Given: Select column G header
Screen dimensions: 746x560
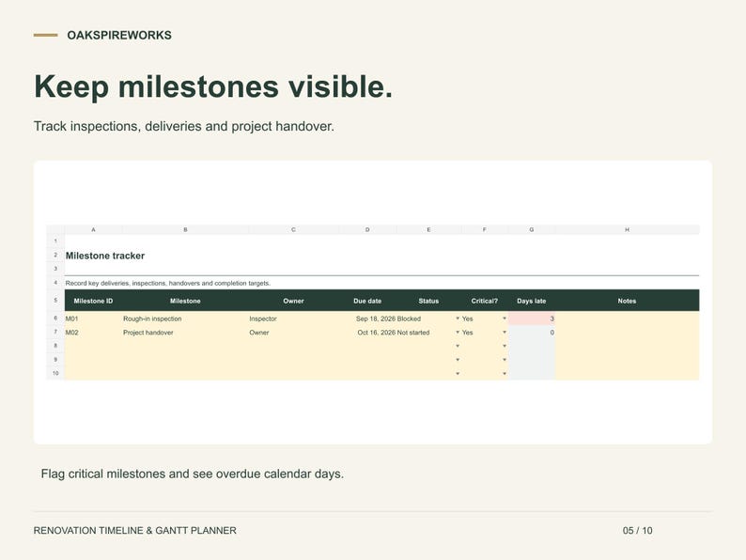Looking at the screenshot, I should 532,230.
